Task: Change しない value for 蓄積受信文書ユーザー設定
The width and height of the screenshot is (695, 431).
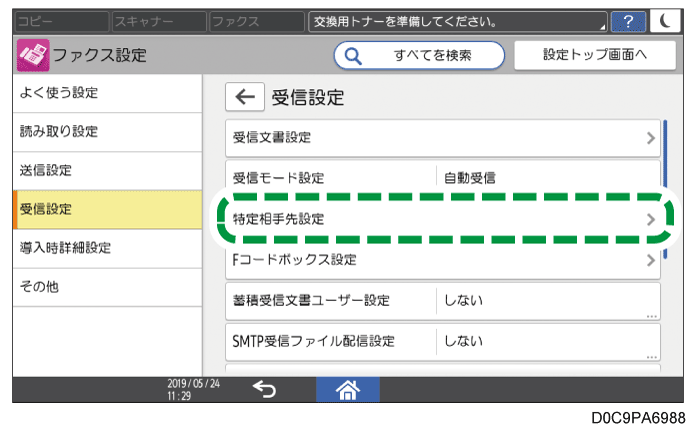Action: click(x=463, y=301)
